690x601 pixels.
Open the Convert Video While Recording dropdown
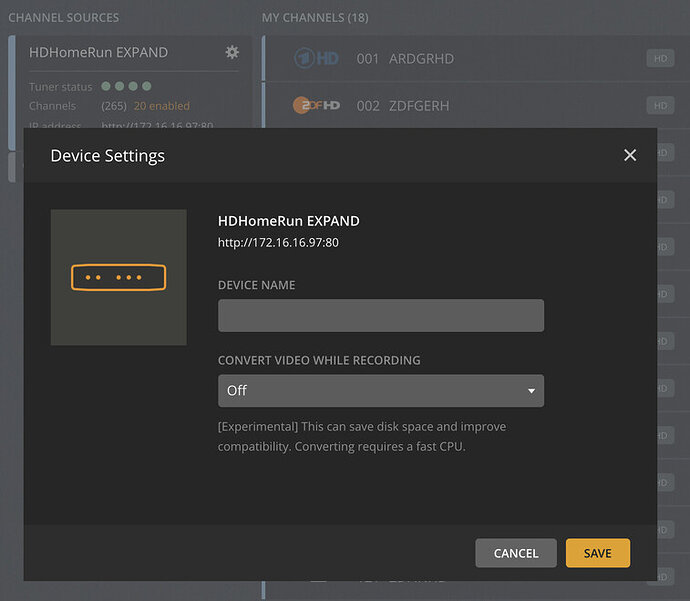pyautogui.click(x=381, y=391)
